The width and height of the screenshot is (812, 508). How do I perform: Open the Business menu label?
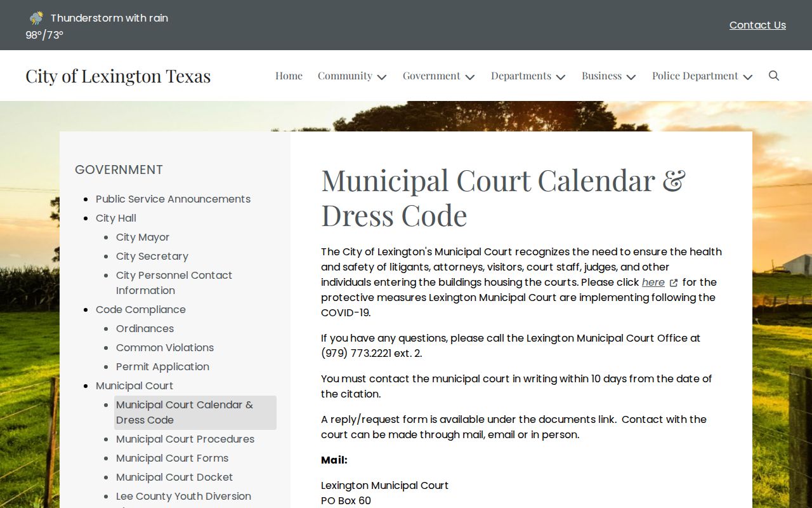[601, 76]
